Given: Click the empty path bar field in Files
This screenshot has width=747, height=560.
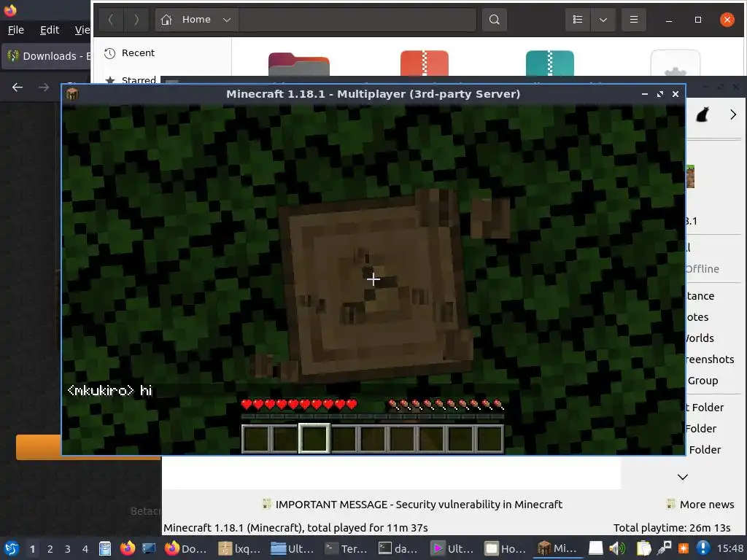Looking at the screenshot, I should click(x=357, y=20).
